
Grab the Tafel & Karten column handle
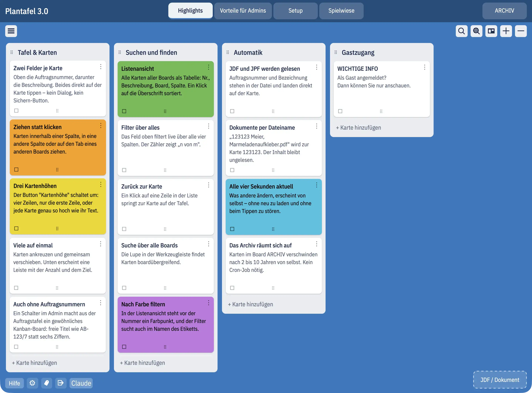pos(12,52)
